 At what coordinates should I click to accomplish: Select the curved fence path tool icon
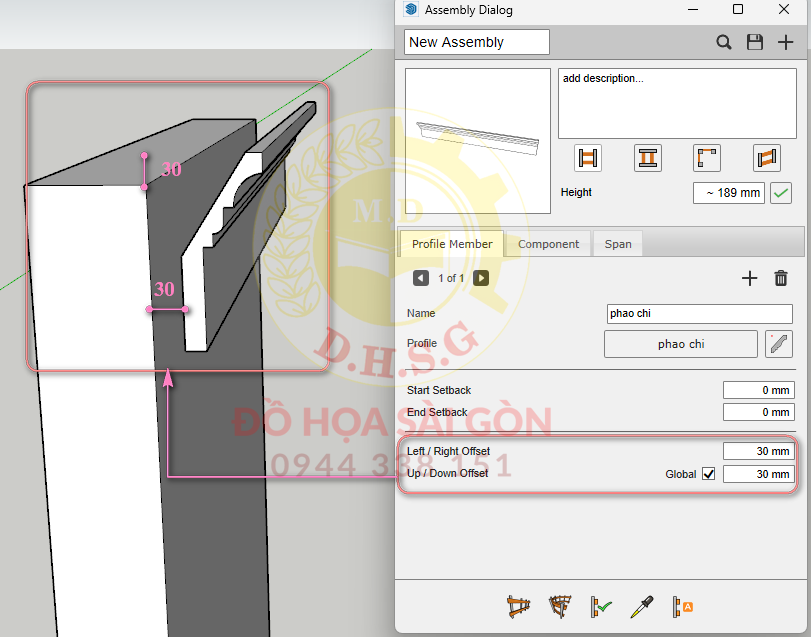coord(559,606)
